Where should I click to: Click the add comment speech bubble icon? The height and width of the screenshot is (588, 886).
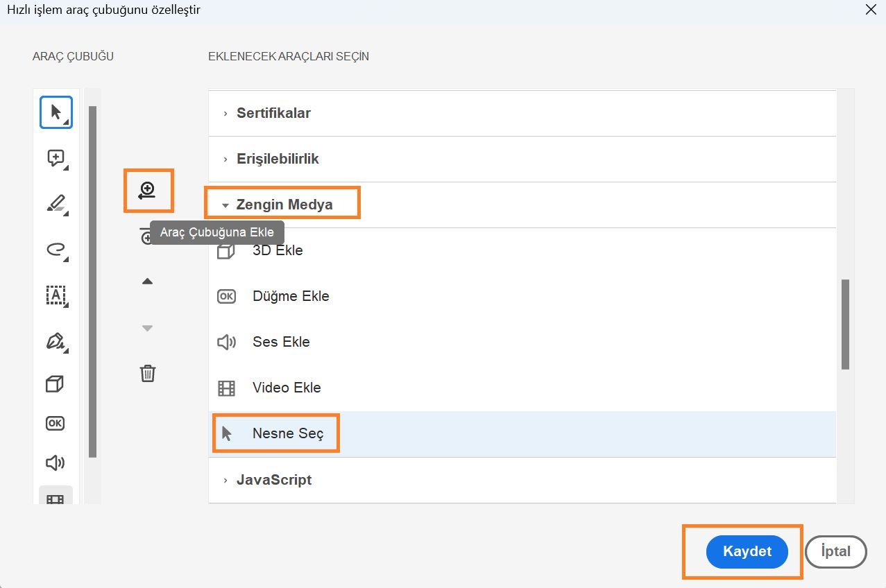pos(56,159)
